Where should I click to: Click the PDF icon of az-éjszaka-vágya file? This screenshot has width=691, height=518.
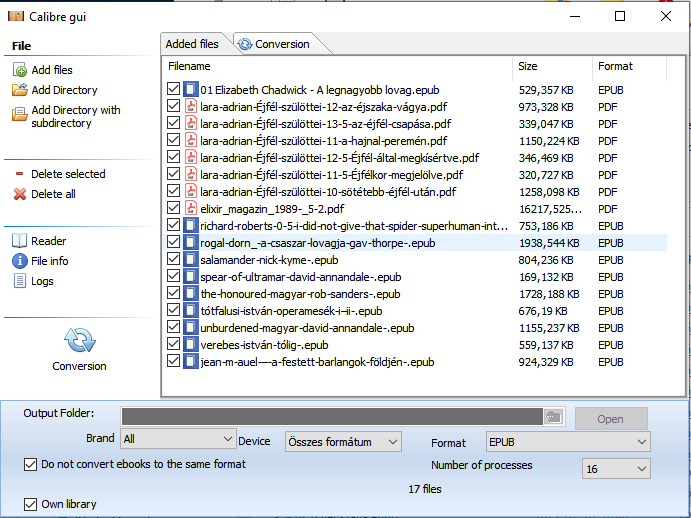[x=190, y=106]
